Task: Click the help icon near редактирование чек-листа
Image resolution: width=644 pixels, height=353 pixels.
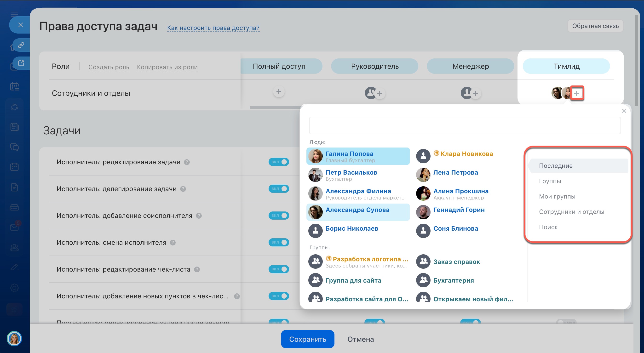Action: tap(197, 269)
